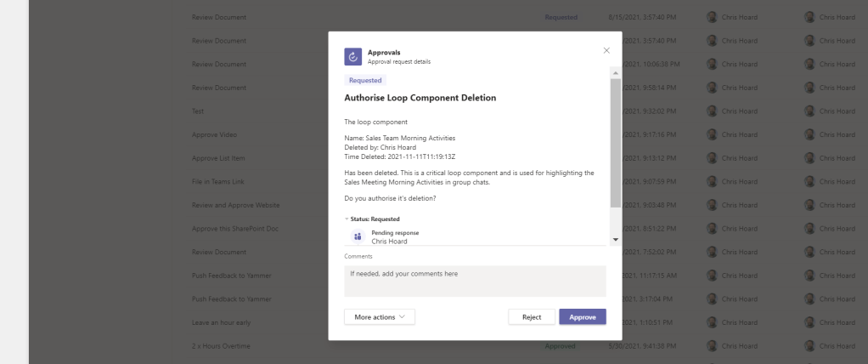
Task: Click rightmost avatar in 2 x Hours Overtime row
Action: click(x=809, y=346)
